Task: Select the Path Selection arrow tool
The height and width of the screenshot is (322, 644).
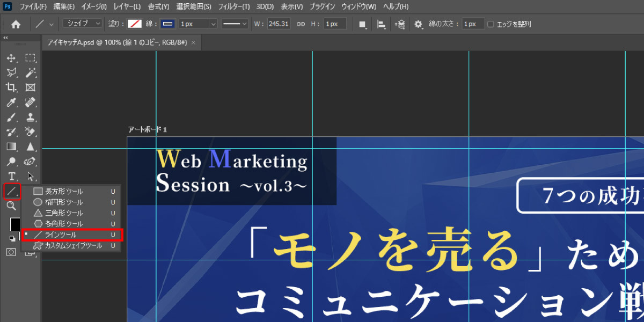Action: pyautogui.click(x=30, y=176)
